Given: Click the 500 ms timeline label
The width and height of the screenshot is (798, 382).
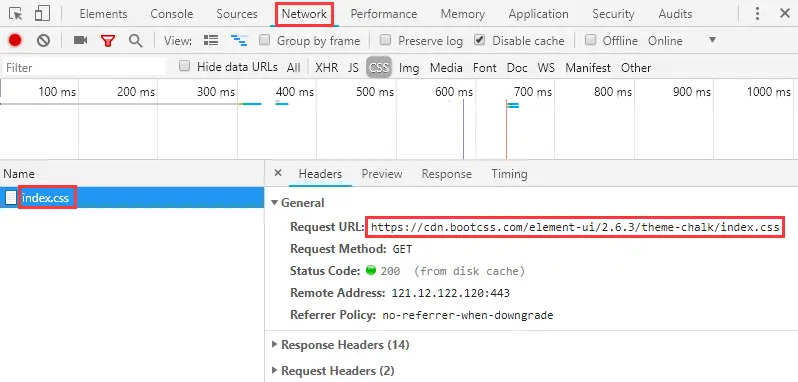Looking at the screenshot, I should 375,92.
